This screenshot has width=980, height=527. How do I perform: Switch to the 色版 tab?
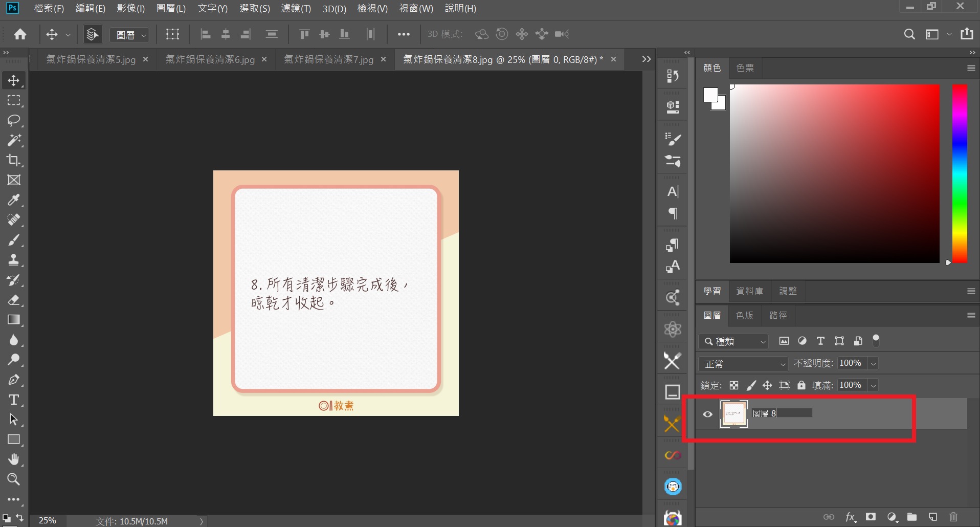(x=744, y=316)
